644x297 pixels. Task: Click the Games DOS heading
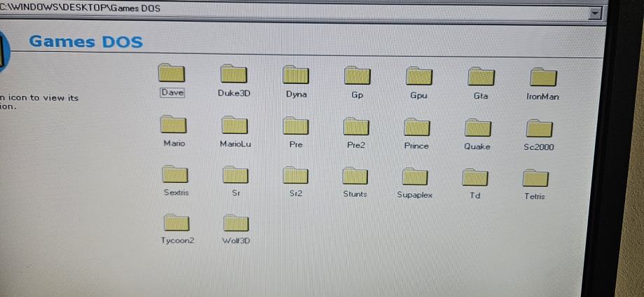[x=85, y=41]
